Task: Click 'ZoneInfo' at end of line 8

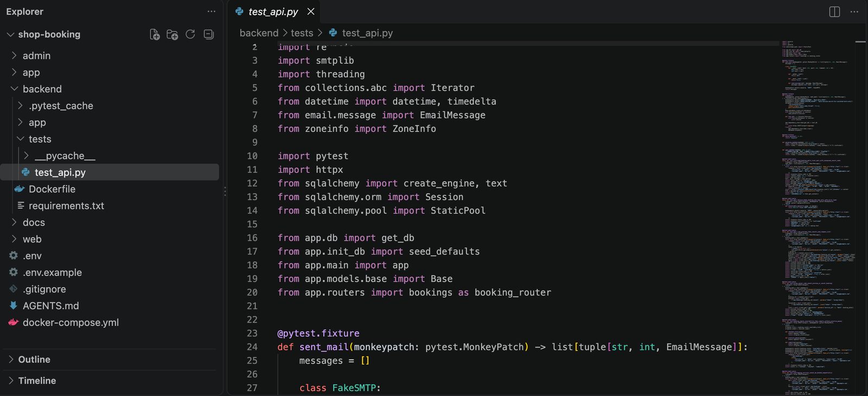Action: tap(414, 129)
